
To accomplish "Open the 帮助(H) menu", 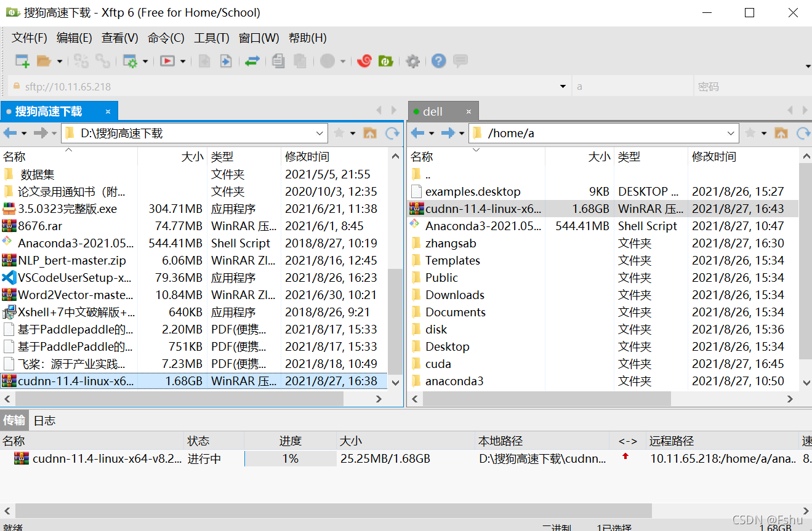I will tap(308, 38).
